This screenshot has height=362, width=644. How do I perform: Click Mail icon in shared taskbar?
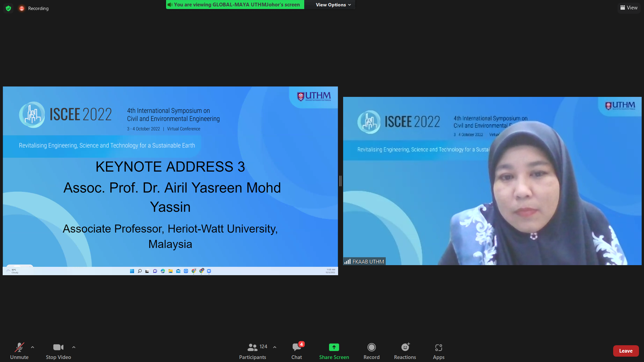click(178, 271)
